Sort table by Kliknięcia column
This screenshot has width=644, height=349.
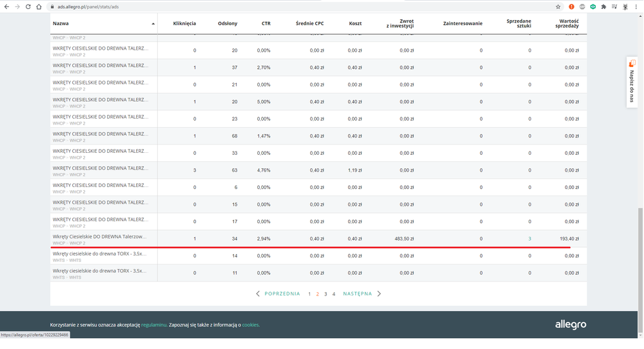point(184,23)
